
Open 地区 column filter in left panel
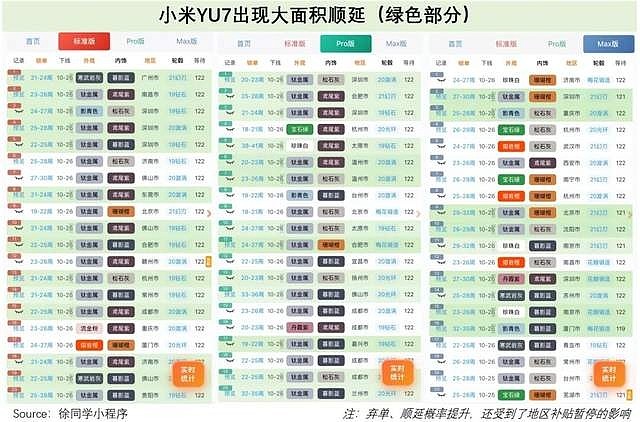pos(150,60)
